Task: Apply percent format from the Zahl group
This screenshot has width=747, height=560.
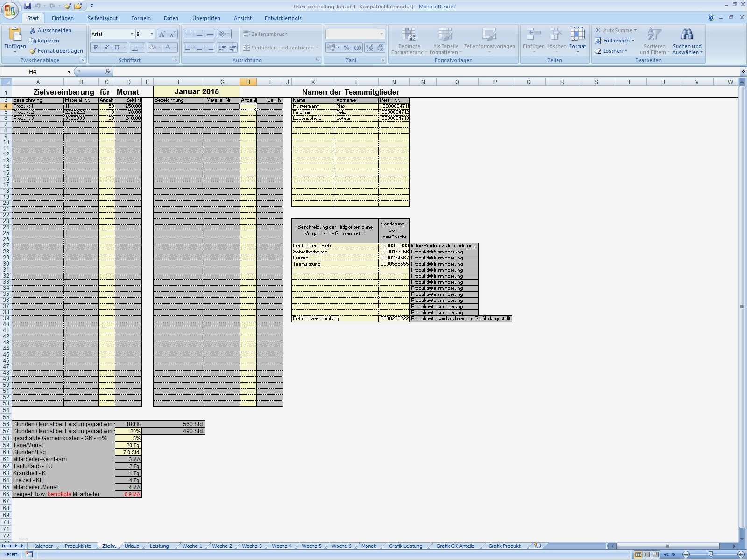Action: click(345, 48)
